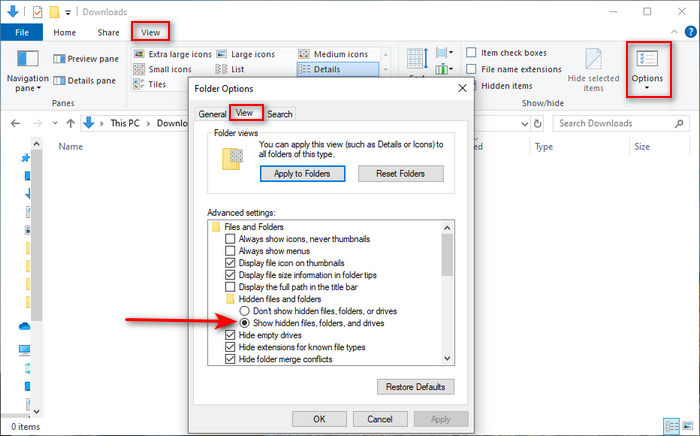Go back in Explorer navigation
The height and width of the screenshot is (436, 700).
click(15, 123)
